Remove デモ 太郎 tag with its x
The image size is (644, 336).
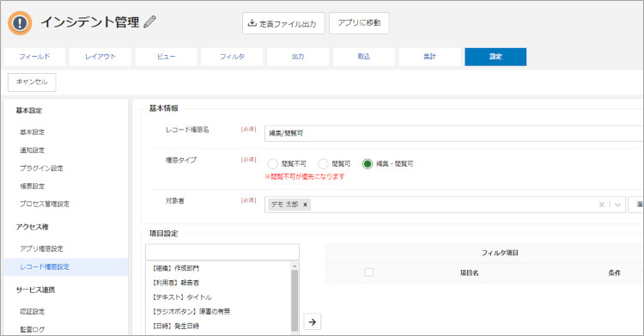click(x=305, y=205)
